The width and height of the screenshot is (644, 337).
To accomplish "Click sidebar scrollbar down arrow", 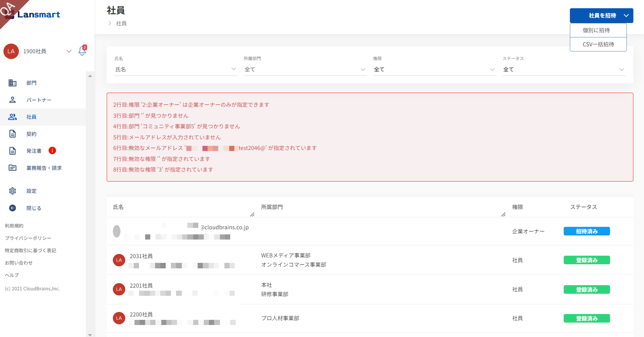I will [x=90, y=335].
